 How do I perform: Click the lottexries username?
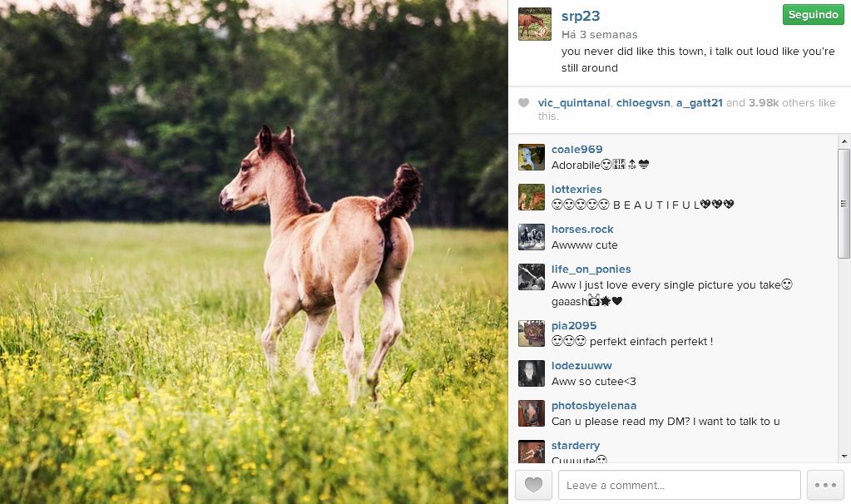576,190
